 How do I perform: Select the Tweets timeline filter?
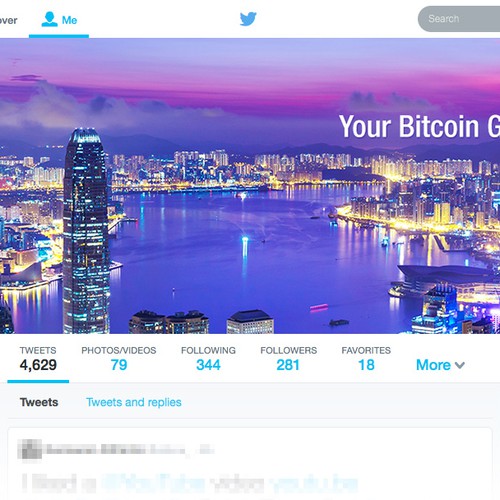pos(39,402)
